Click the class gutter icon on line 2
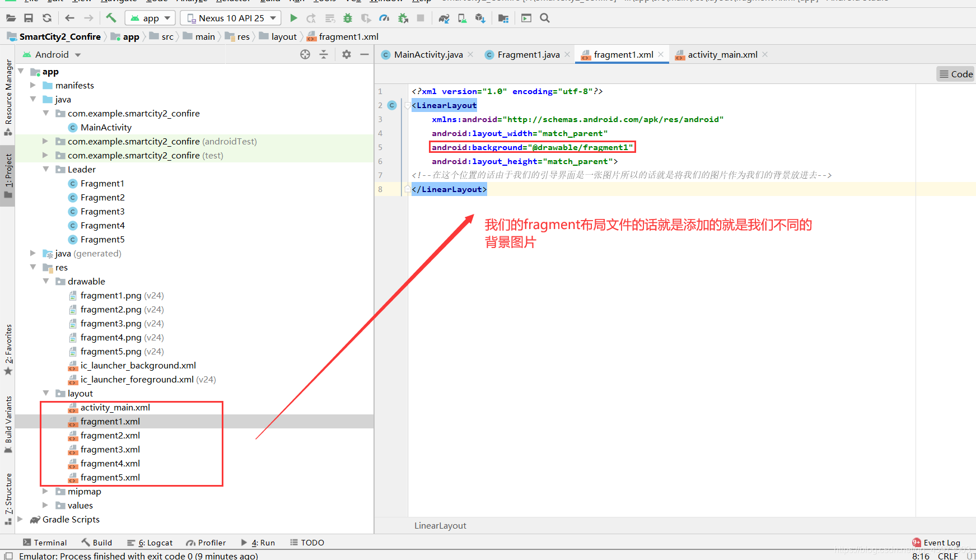This screenshot has width=976, height=560. [392, 105]
